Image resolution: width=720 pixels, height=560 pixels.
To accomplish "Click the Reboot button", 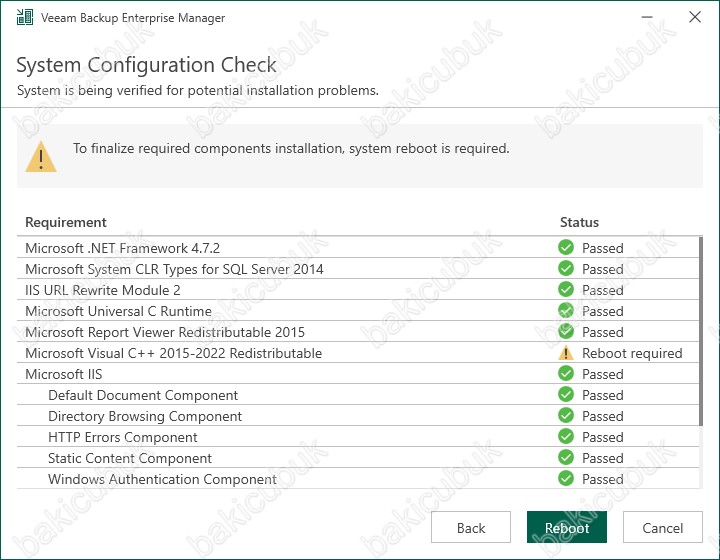I will point(567,527).
